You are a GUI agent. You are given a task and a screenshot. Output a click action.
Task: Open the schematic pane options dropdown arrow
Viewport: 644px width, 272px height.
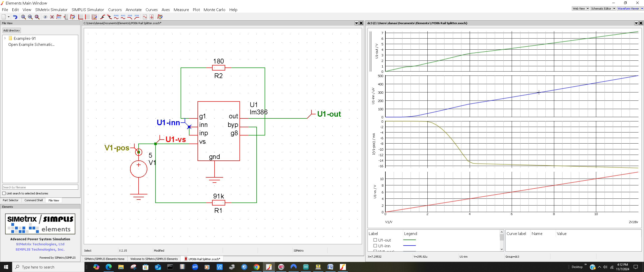click(x=356, y=23)
